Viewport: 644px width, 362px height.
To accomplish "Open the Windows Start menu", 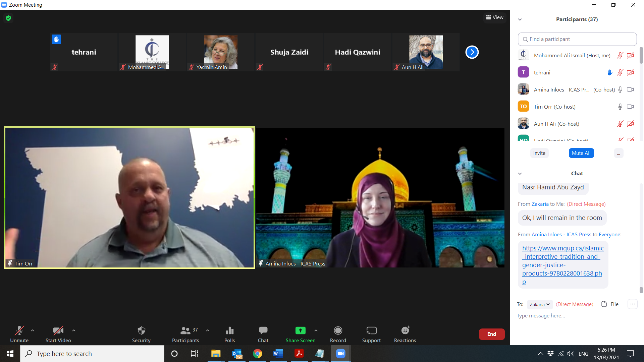I will 10,354.
